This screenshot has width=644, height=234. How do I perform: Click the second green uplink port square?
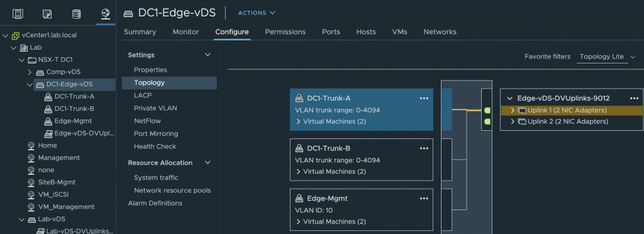[x=487, y=121]
